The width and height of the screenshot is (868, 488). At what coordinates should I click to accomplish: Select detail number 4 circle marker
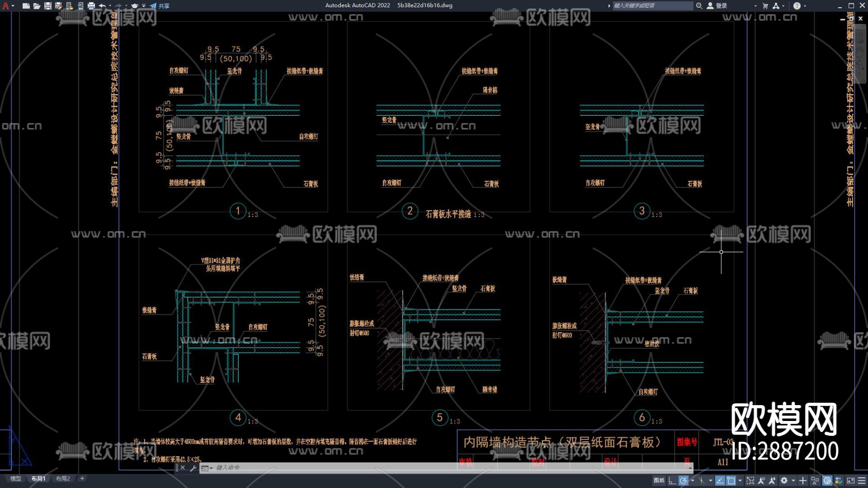click(x=238, y=418)
